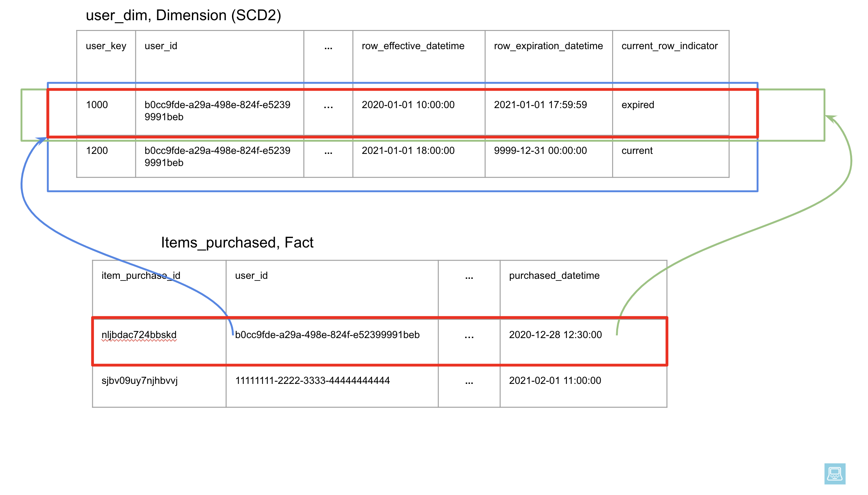
Task: Select the row_effective_datetime column header
Action: [x=412, y=46]
